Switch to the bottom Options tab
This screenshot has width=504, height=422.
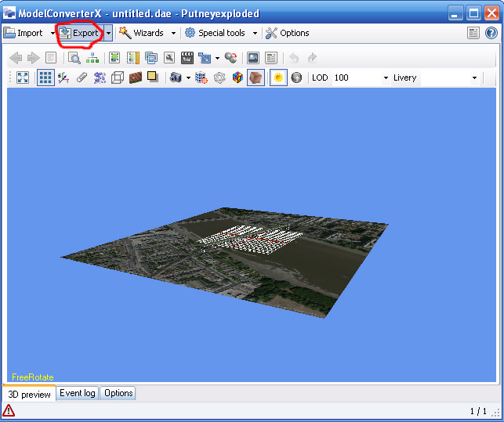118,393
